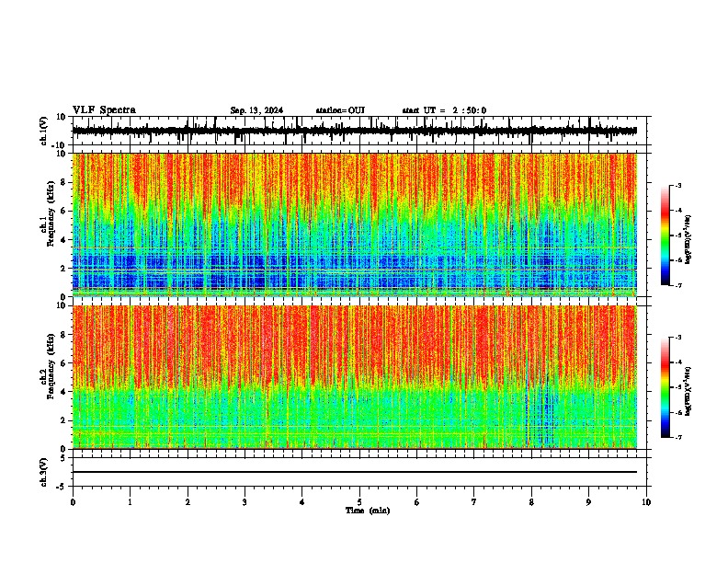Click the '6' kHz tick of ch.2 spectrogram

click(63, 363)
